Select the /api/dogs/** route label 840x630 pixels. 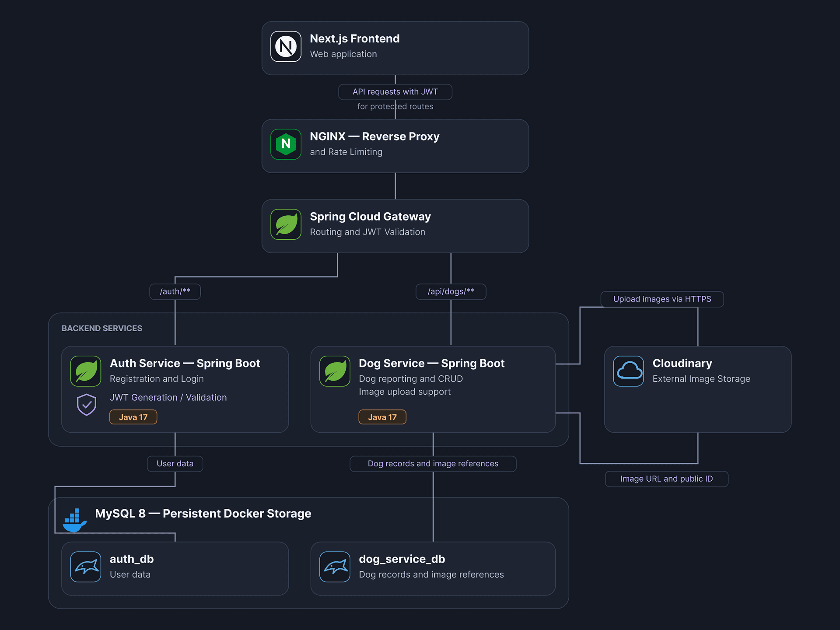tap(451, 291)
